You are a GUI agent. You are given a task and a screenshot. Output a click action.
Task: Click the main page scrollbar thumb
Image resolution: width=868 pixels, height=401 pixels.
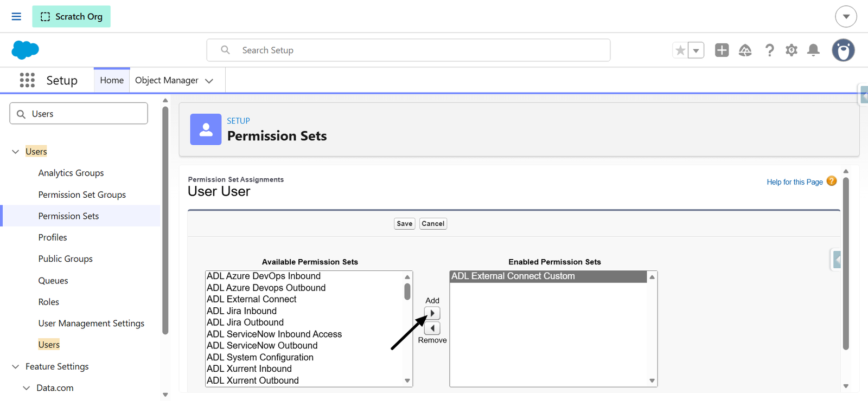pyautogui.click(x=846, y=263)
